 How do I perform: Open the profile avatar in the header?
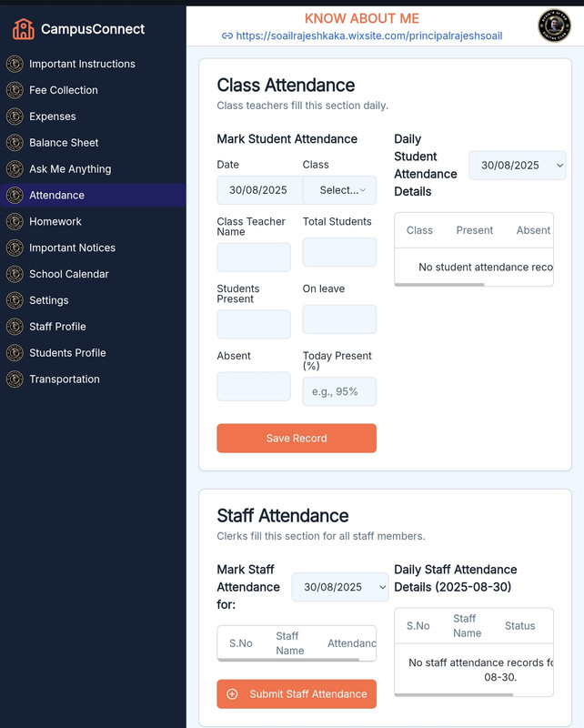pos(554,25)
